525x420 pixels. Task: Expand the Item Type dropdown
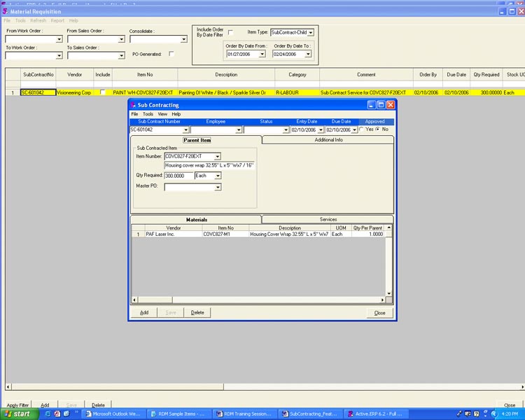310,32
